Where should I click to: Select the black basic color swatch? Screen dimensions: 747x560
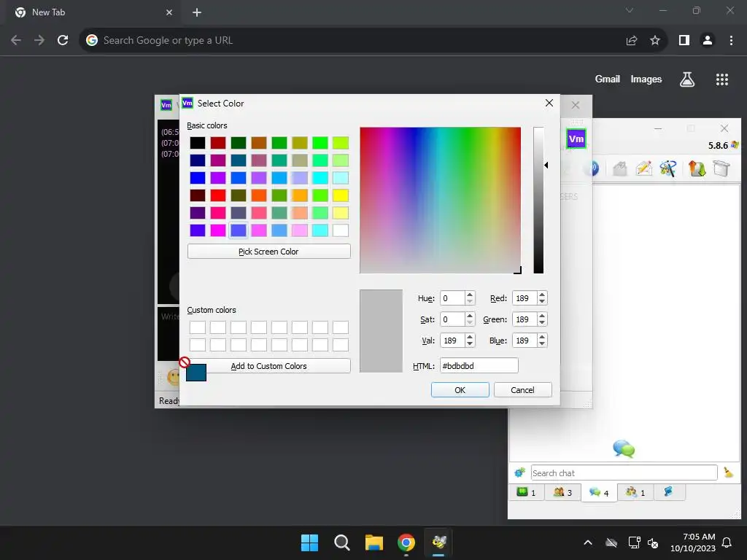click(x=198, y=143)
